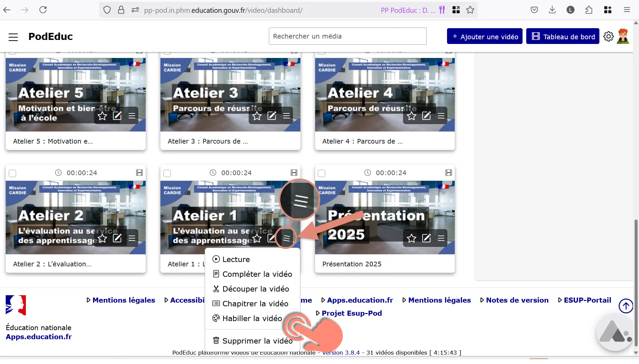The height and width of the screenshot is (364, 639).
Task: Open the PodEduc hamburger menu
Action: 13,37
